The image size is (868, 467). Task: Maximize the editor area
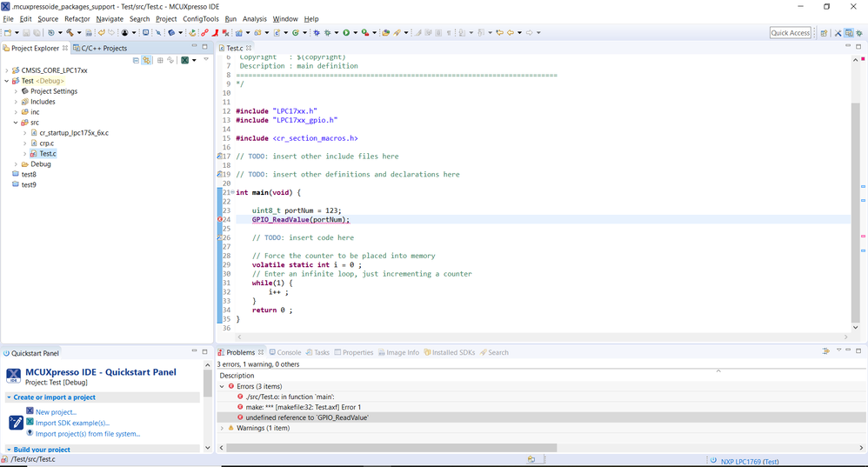pyautogui.click(x=858, y=46)
